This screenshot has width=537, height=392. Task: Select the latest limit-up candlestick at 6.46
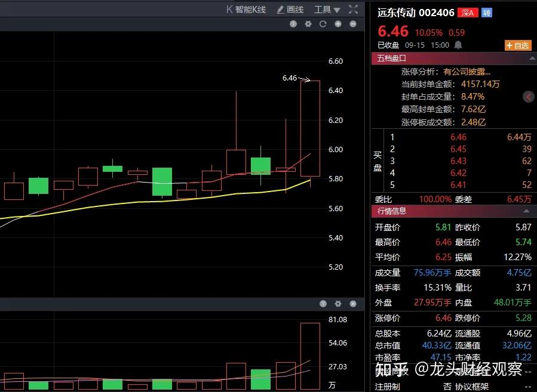310,129
